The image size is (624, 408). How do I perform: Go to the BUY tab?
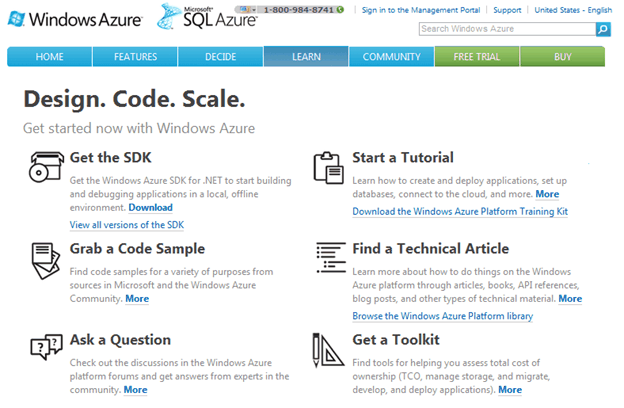click(563, 57)
